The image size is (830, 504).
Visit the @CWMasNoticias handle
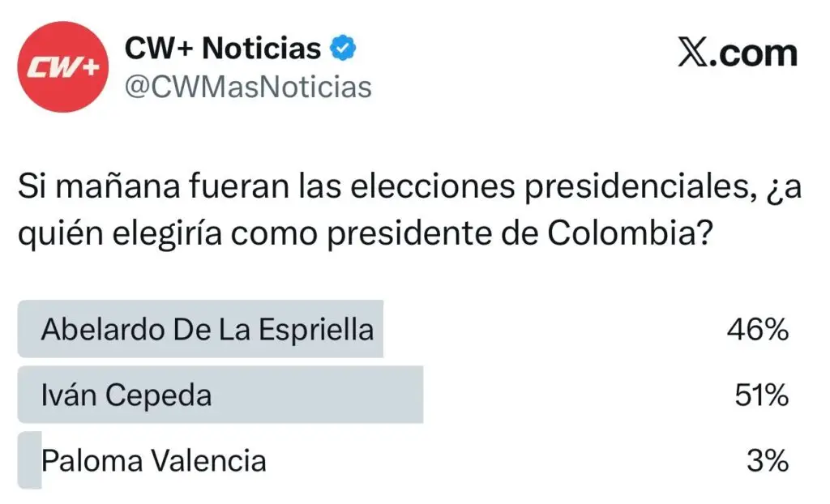tap(247, 86)
